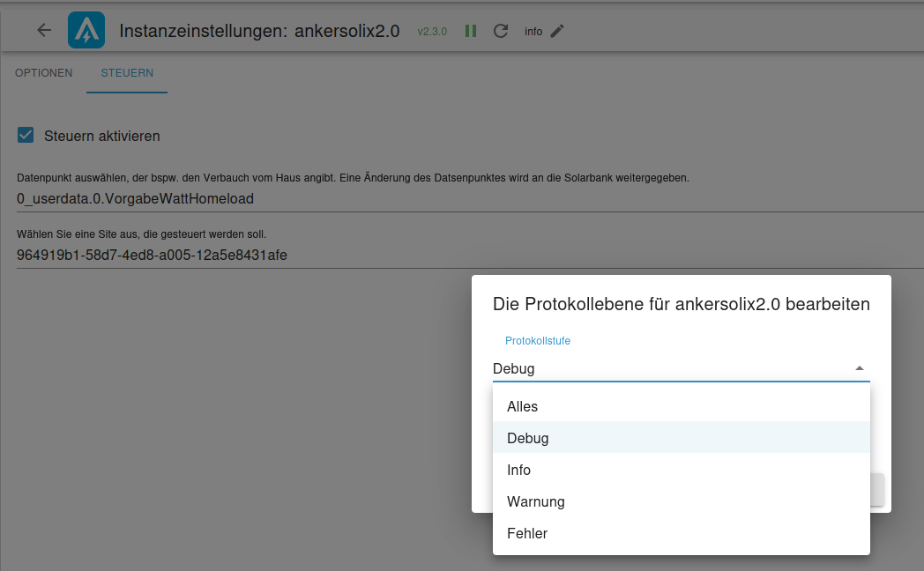
Task: Go back with the arrow icon
Action: (x=44, y=30)
